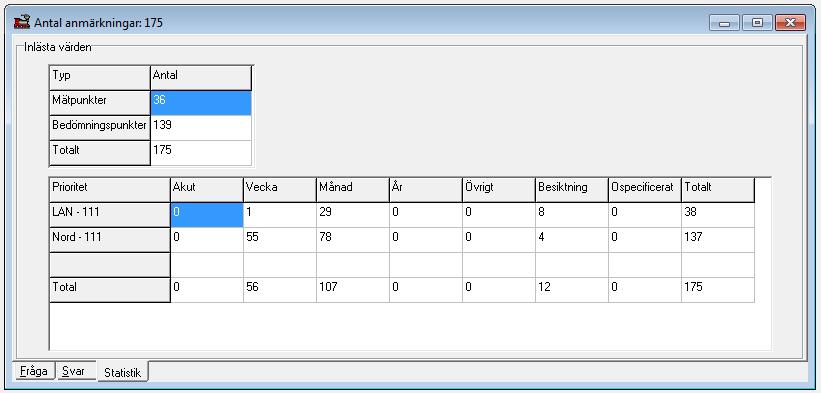Click the Antal column header
The width and height of the screenshot is (821, 393).
(x=201, y=77)
